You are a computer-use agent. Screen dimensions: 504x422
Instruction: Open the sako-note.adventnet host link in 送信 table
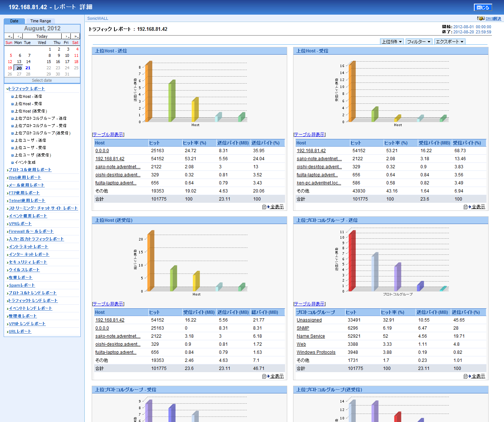coord(118,167)
